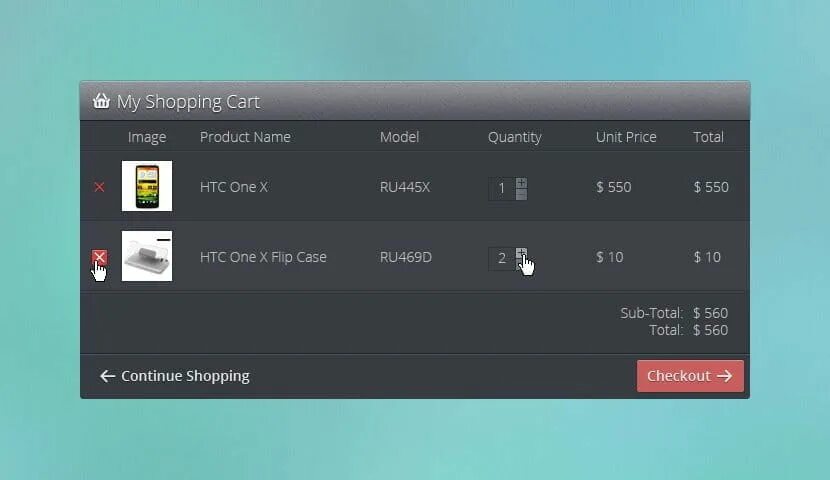
Task: Increase HTC One X quantity with plus
Action: coord(521,183)
